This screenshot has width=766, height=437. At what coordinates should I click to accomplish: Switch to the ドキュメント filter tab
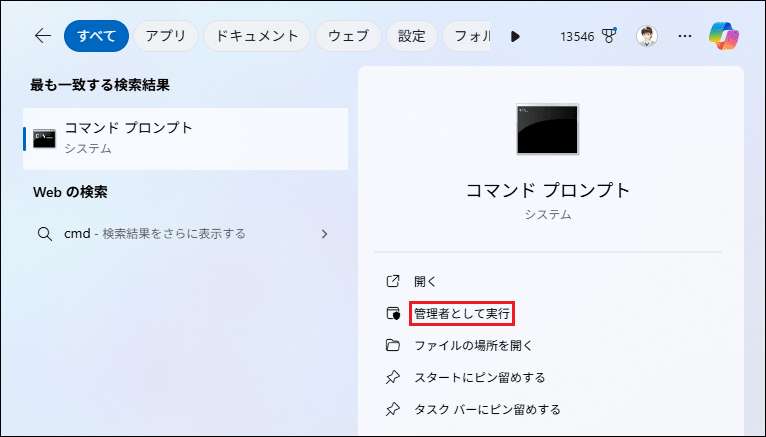coord(256,36)
